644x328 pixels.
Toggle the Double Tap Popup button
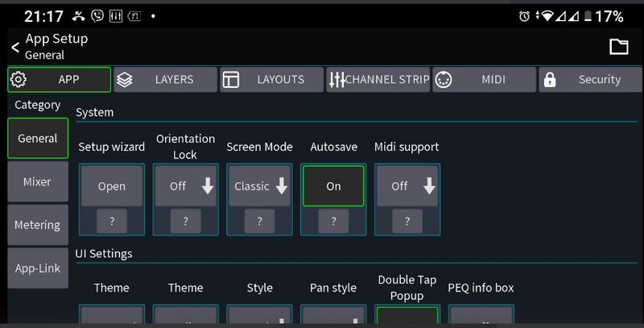(407, 315)
